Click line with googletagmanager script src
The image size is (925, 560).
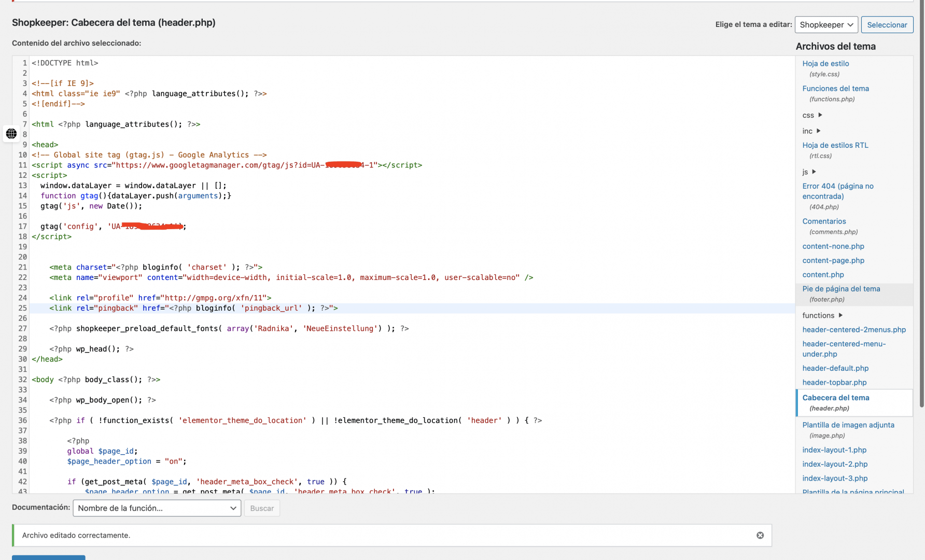click(227, 165)
